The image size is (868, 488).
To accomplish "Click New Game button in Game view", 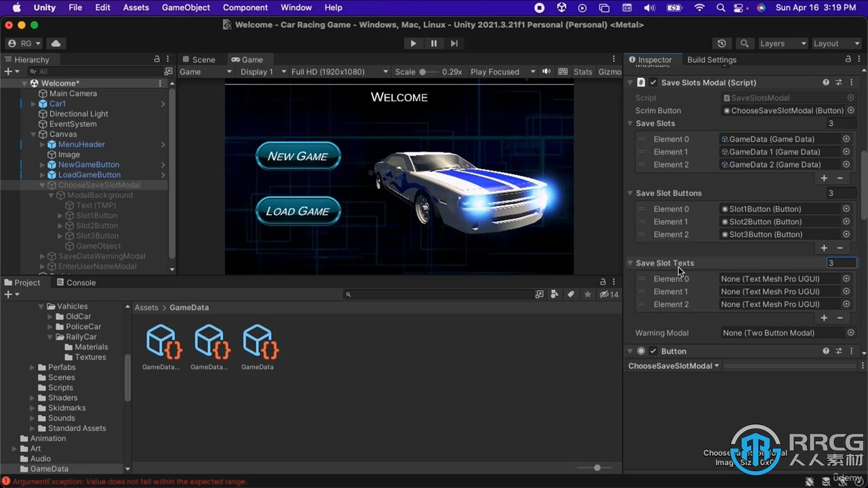I will click(x=298, y=156).
